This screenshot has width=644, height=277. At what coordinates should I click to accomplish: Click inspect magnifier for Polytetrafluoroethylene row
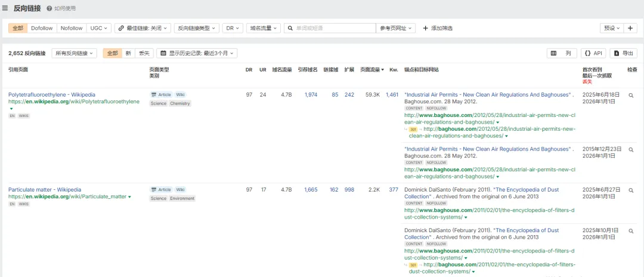[x=631, y=95]
